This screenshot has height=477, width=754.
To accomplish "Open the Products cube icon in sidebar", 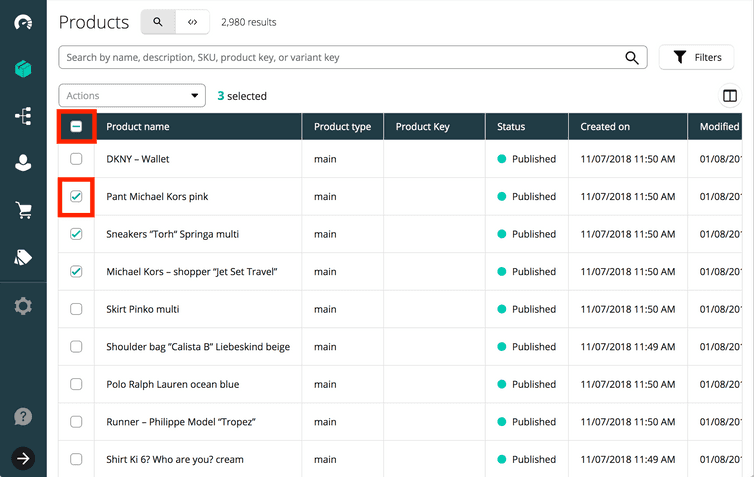I will (23, 69).
